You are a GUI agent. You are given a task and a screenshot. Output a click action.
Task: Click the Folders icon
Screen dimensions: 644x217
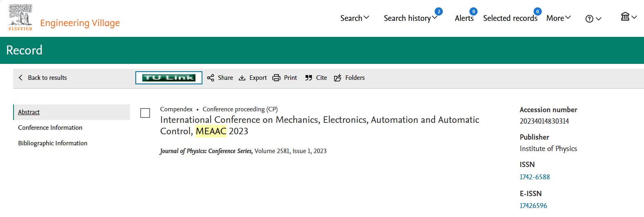pyautogui.click(x=338, y=78)
